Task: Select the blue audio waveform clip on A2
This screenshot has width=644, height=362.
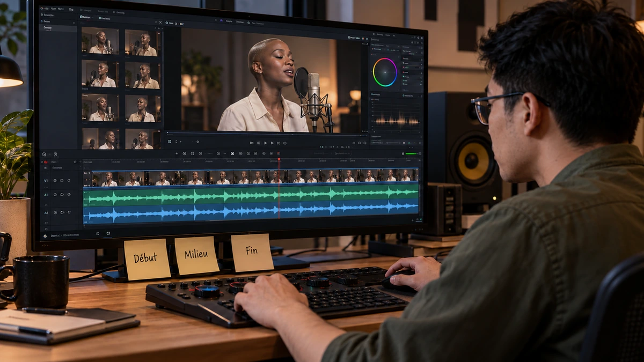Action: [x=251, y=212]
